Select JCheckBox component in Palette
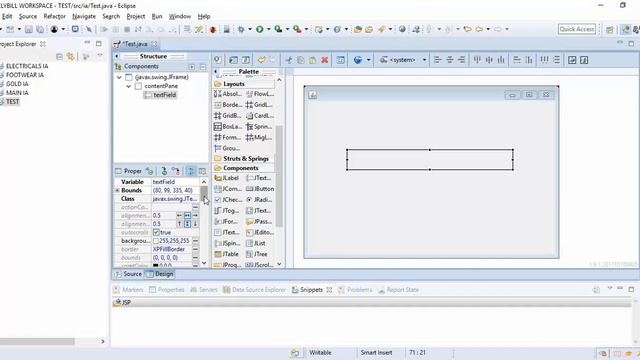Screen dimensions: 640x360 (228, 200)
